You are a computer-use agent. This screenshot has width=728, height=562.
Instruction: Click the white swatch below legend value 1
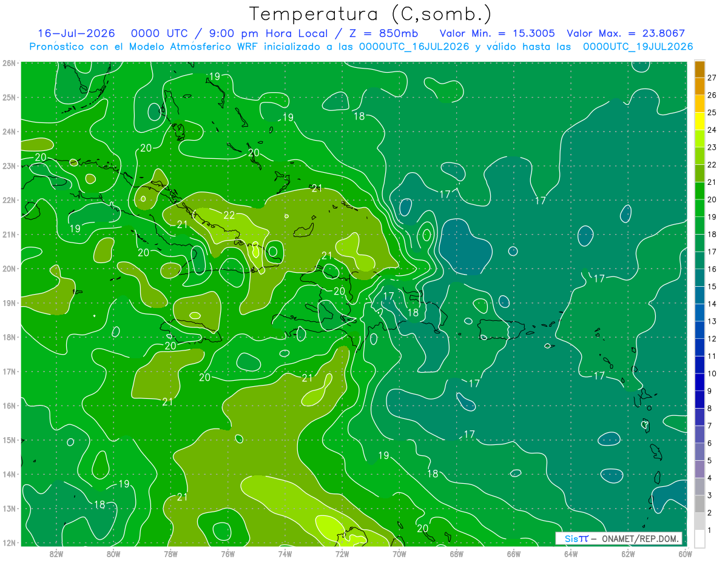699,538
